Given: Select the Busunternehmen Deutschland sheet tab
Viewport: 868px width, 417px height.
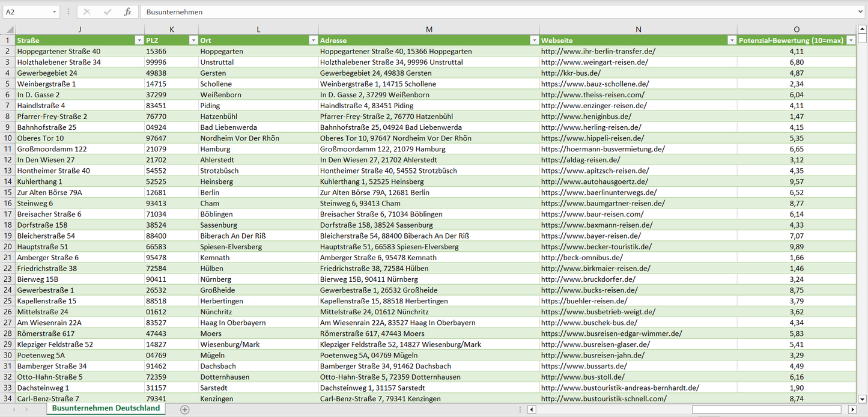Looking at the screenshot, I should pos(106,409).
